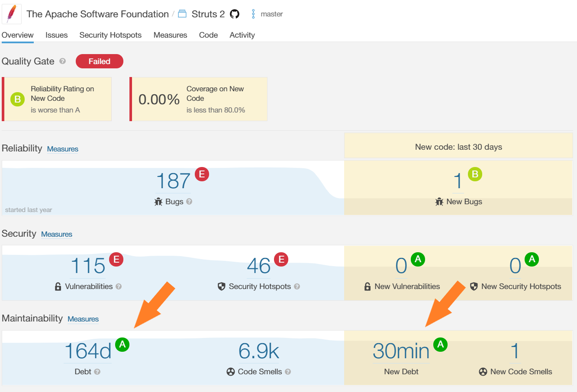
Task: Click the 'New code: last 30 days' header
Action: [458, 147]
